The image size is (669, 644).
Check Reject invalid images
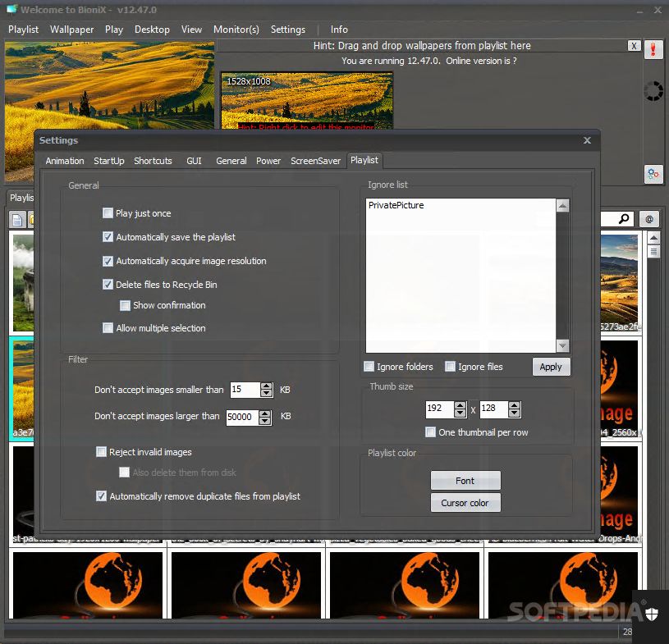coord(101,452)
